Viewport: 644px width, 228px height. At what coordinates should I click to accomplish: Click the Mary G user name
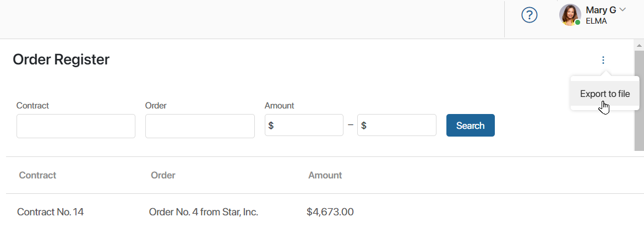click(601, 10)
